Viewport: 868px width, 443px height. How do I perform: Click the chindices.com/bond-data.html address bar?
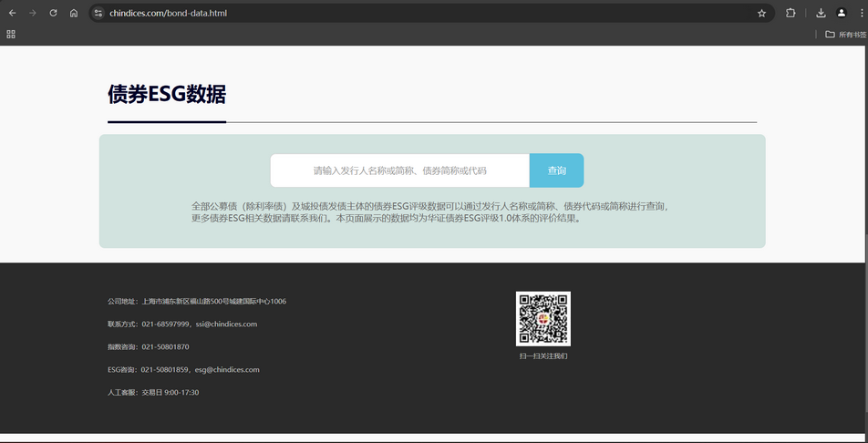432,13
